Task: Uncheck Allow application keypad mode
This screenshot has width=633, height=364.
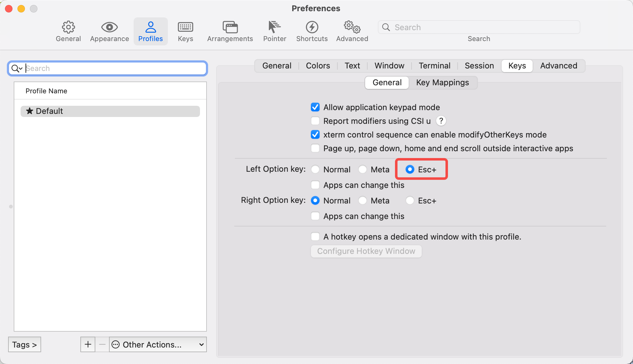Action: click(315, 107)
